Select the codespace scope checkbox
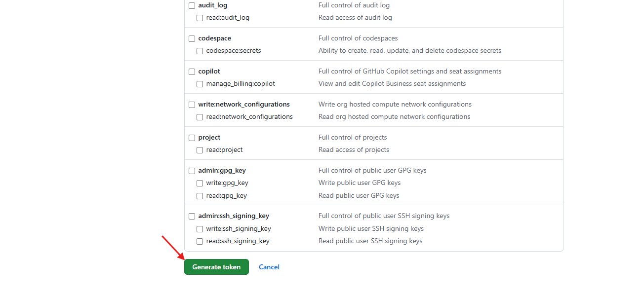 [192, 38]
